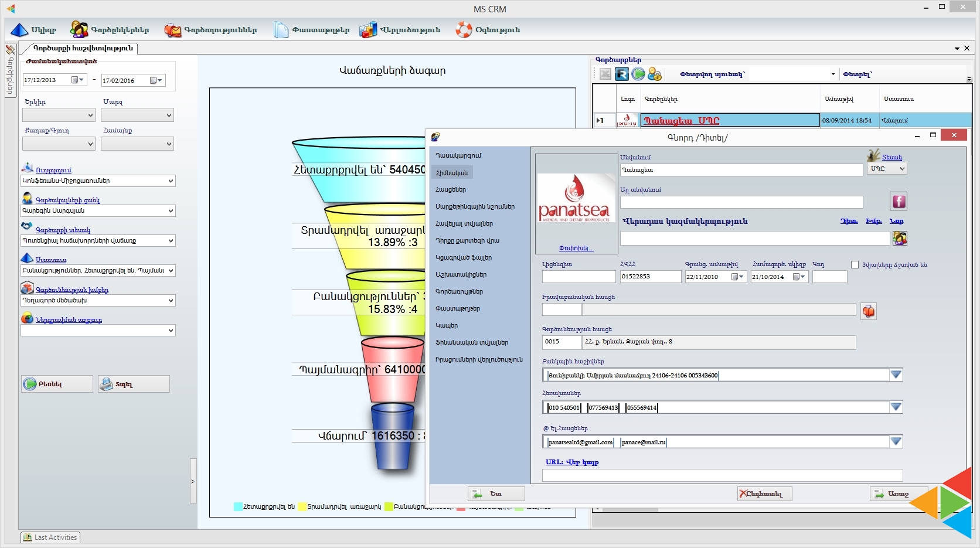
Task: Open the Համայնք dropdown
Action: [137, 144]
